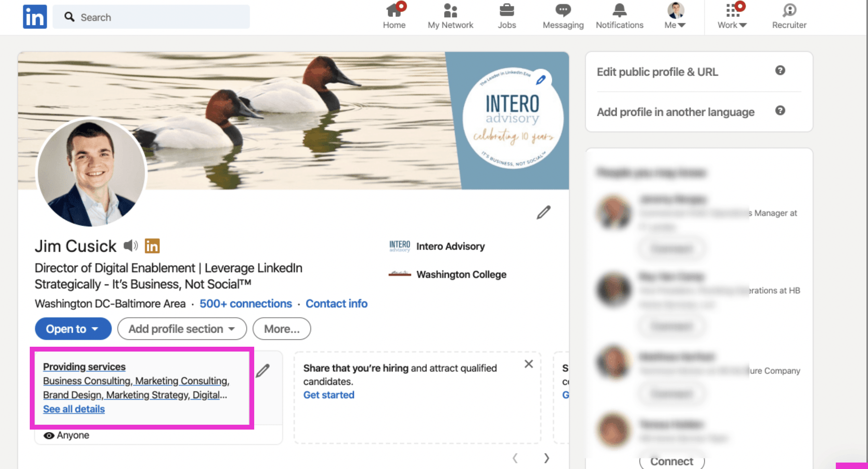Viewport: 868px width, 469px height.
Task: Edit Providing services card with pencil
Action: [x=263, y=371]
